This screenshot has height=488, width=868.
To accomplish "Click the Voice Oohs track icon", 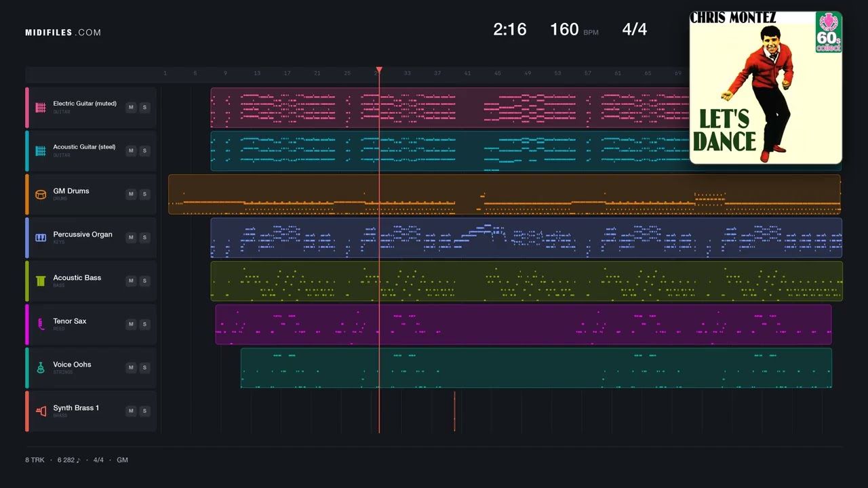I will tap(41, 368).
